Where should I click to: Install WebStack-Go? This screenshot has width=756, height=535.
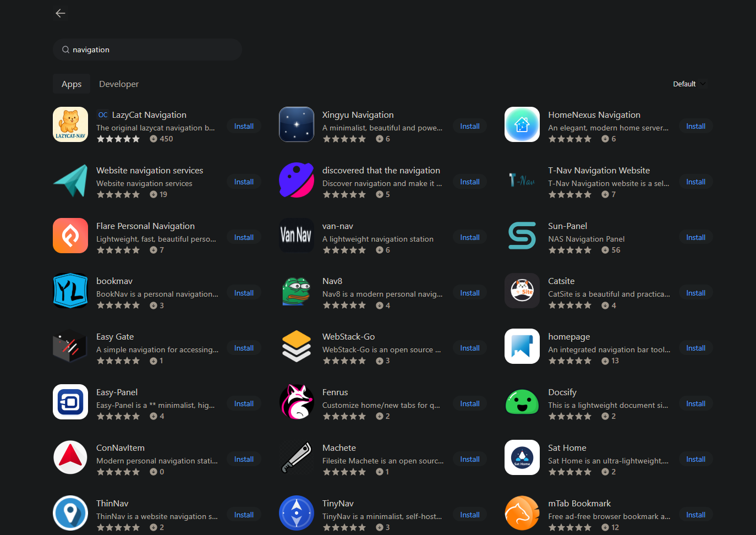470,348
